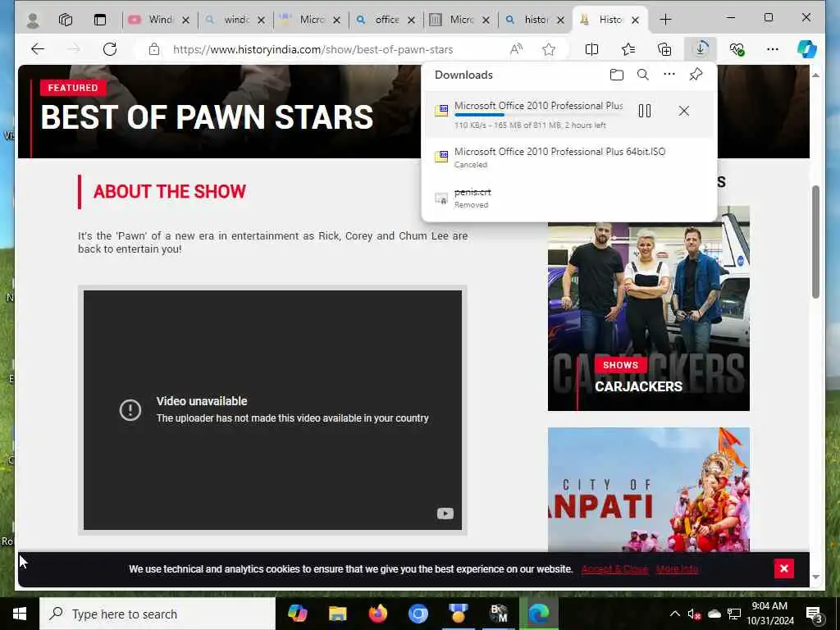The image size is (840, 630).
Task: Switch to the second 'Micro' tab
Action: (461, 20)
